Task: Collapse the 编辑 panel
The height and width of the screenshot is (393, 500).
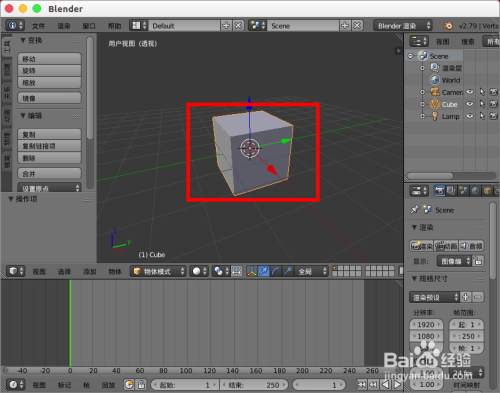Action: [x=23, y=116]
